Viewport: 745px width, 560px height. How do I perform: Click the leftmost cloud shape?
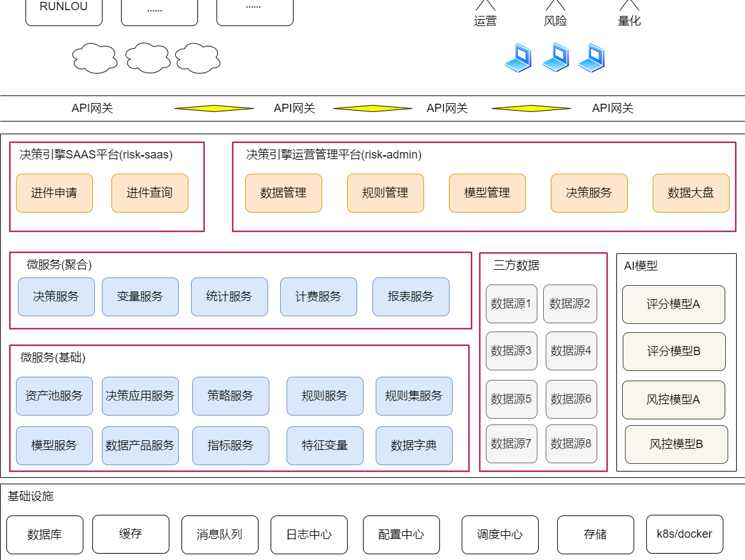(95, 59)
